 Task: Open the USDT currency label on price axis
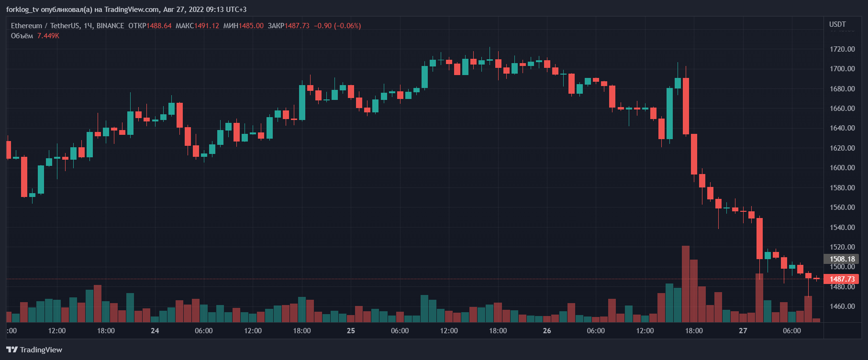(x=837, y=24)
